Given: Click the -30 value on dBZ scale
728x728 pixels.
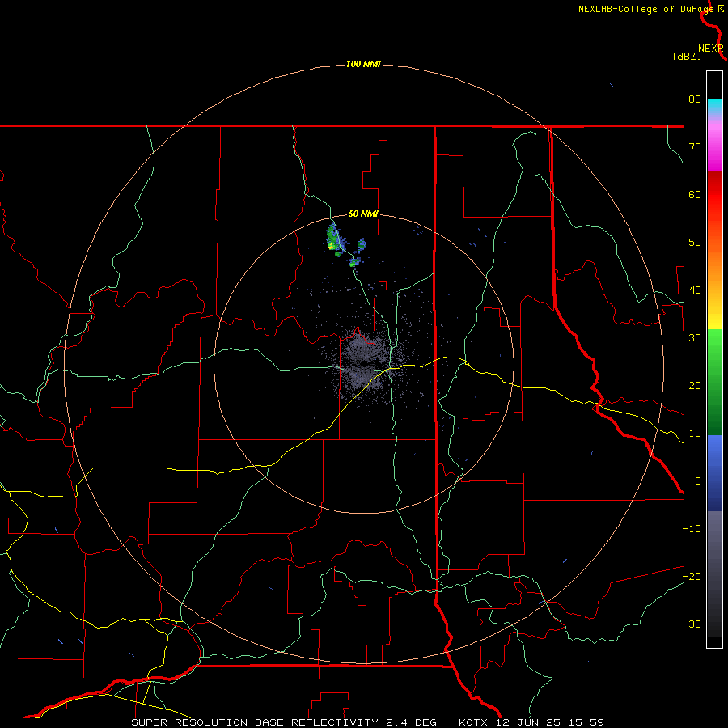Looking at the screenshot, I should 692,624.
